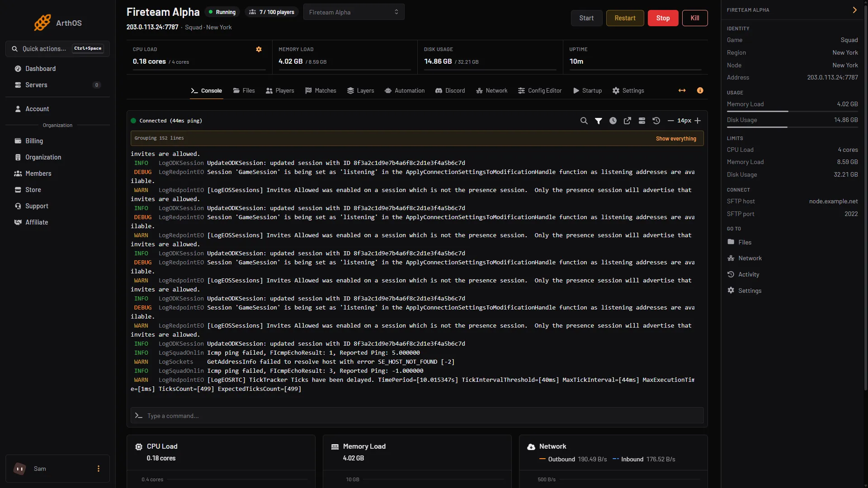Click Outbound legend in Network chart
868x488 pixels.
point(573,460)
